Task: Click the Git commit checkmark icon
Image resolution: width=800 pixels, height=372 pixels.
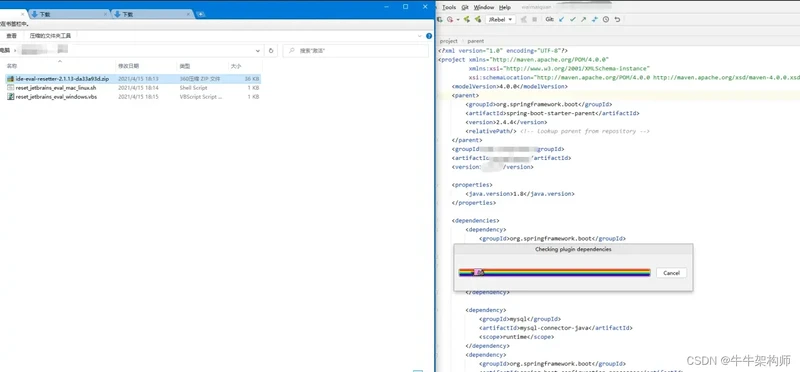Action: tap(572, 19)
